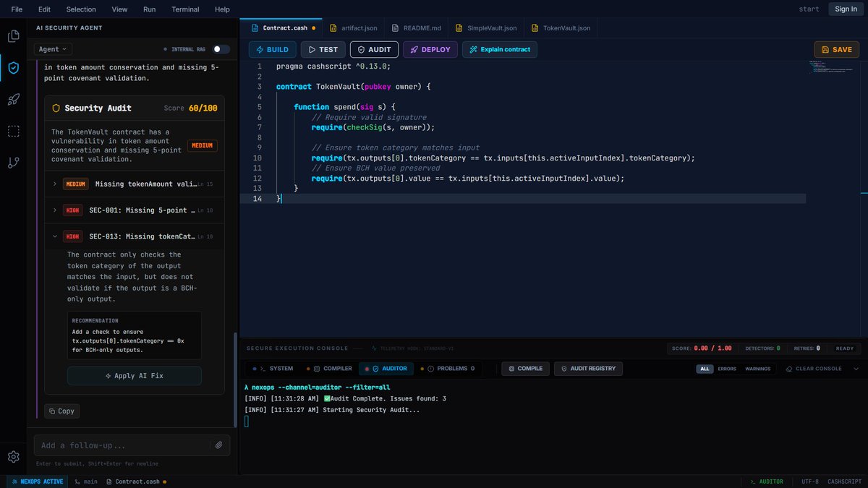This screenshot has width=868, height=488.
Task: Click the 'Audit Complete. Issues found: 3' log line
Action: tap(345, 398)
